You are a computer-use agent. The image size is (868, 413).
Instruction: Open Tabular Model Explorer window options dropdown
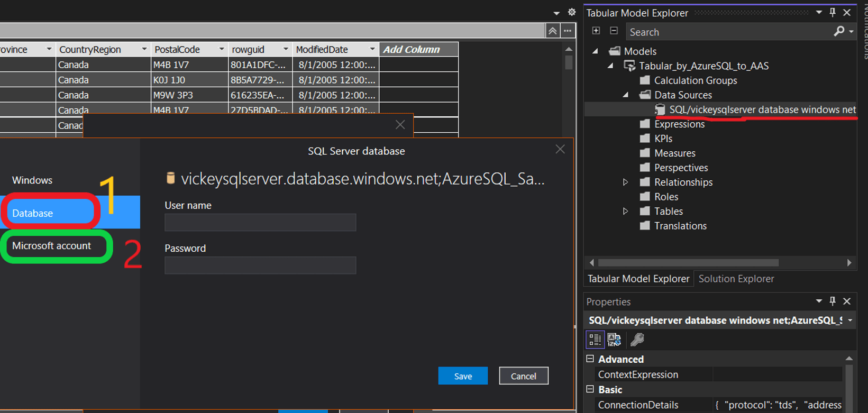click(x=819, y=13)
